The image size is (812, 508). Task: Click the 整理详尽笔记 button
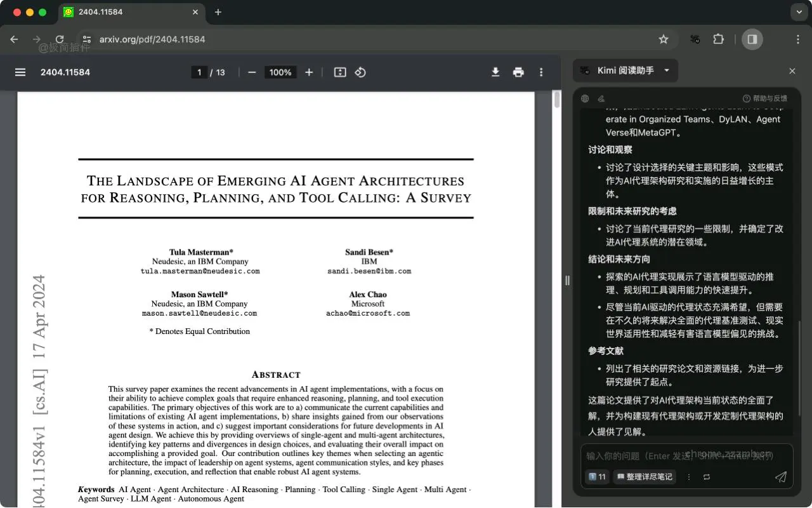point(645,477)
